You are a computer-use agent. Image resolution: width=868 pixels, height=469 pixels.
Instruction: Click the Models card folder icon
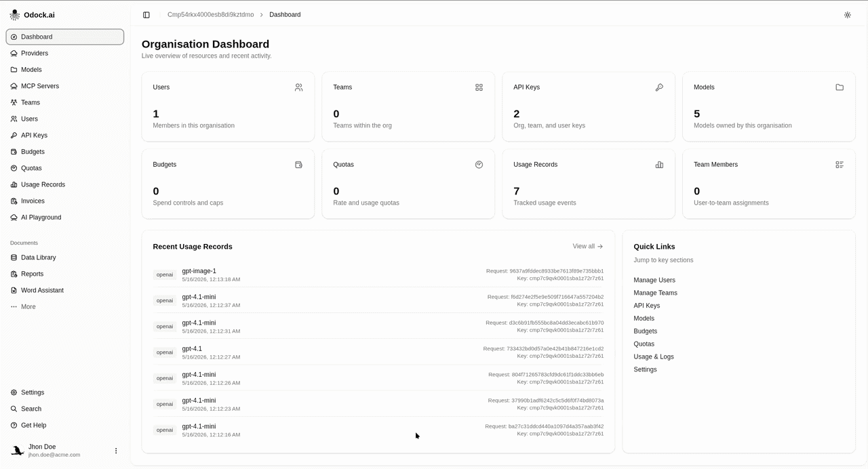[x=840, y=87]
